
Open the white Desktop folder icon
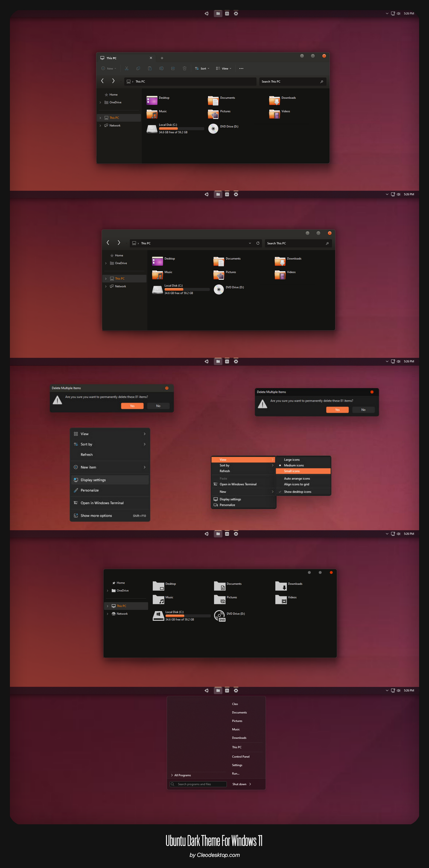click(158, 586)
